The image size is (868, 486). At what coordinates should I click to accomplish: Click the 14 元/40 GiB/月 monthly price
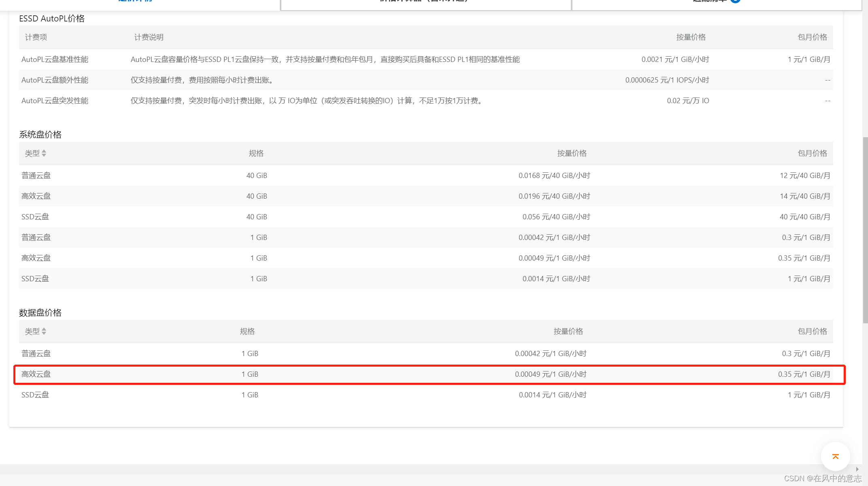pos(805,196)
